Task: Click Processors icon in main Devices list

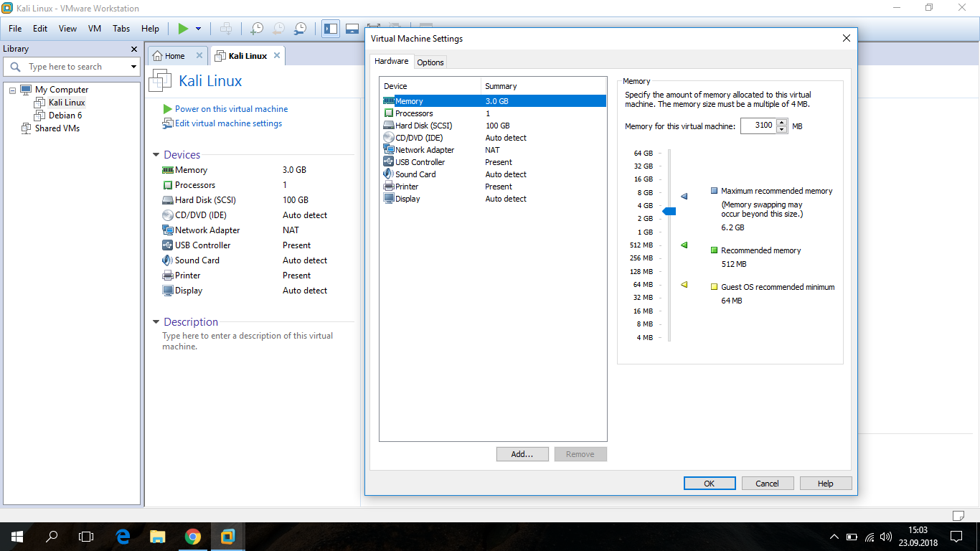Action: pyautogui.click(x=168, y=185)
